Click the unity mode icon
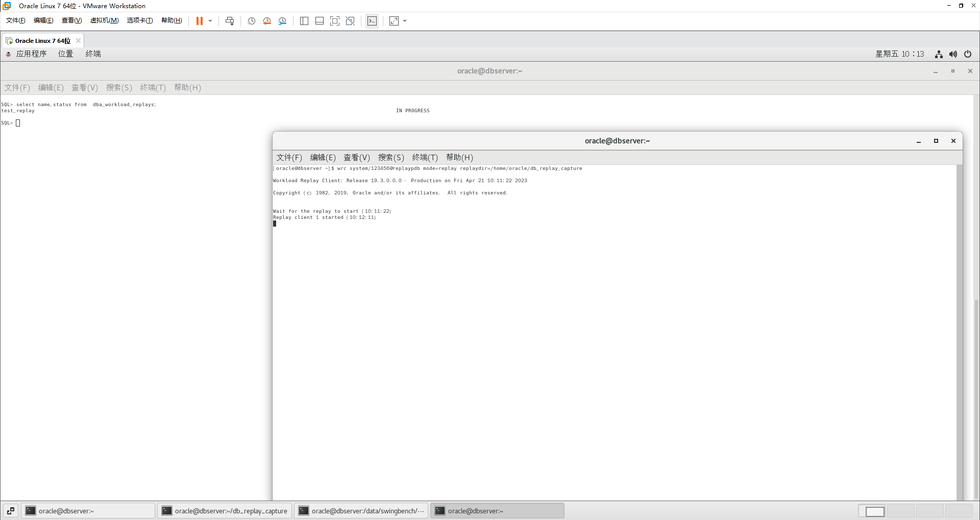 [x=350, y=21]
